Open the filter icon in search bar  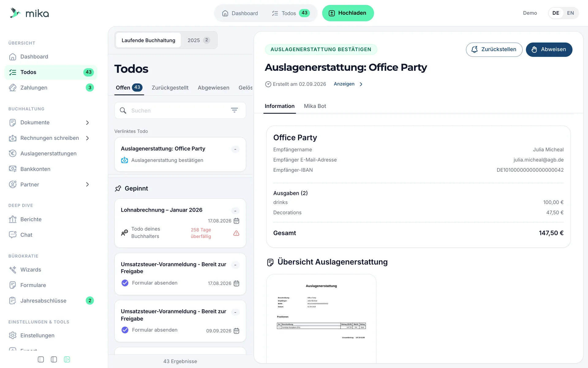(x=234, y=110)
